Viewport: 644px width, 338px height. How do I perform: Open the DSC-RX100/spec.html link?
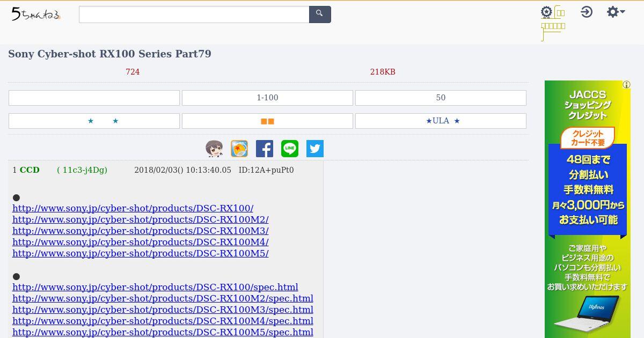[x=155, y=287]
